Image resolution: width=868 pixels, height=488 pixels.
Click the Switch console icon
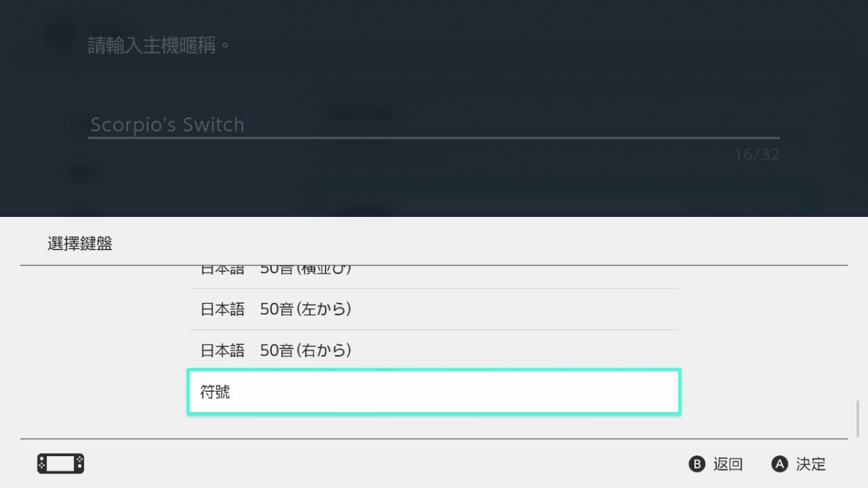click(x=61, y=463)
